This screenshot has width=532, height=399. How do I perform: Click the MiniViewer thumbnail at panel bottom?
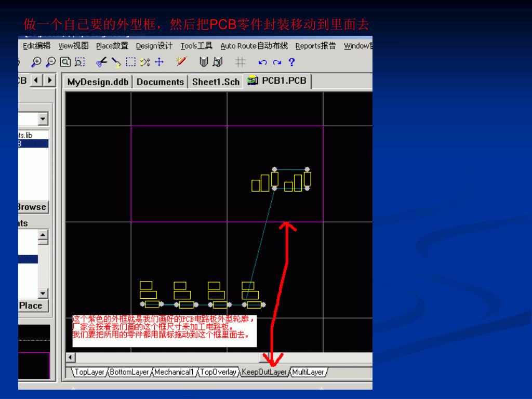point(34,352)
